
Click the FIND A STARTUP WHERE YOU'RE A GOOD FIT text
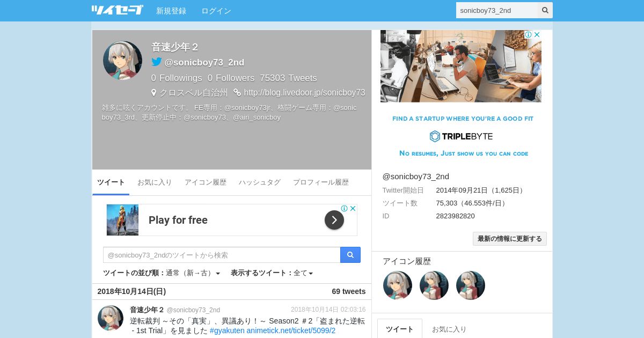coord(463,119)
